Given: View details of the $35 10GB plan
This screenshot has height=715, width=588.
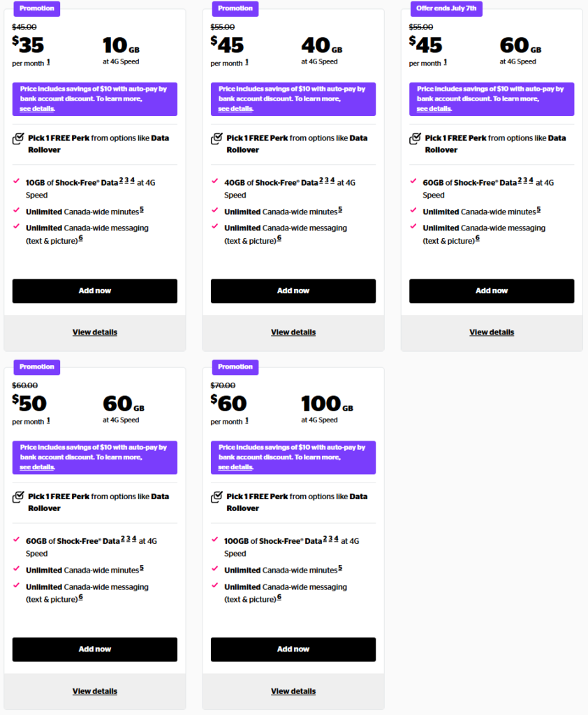Looking at the screenshot, I should tap(95, 332).
